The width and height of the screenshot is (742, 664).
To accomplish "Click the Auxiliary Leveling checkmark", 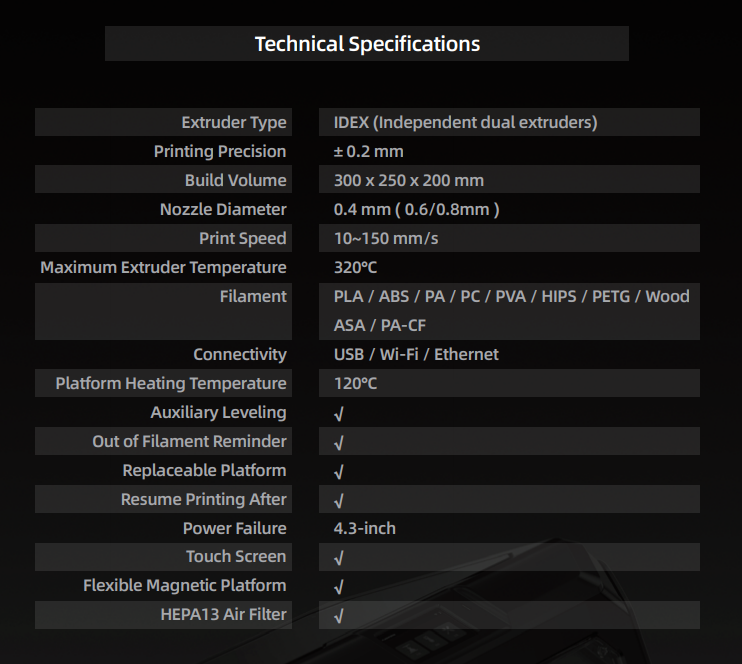I will [x=339, y=413].
